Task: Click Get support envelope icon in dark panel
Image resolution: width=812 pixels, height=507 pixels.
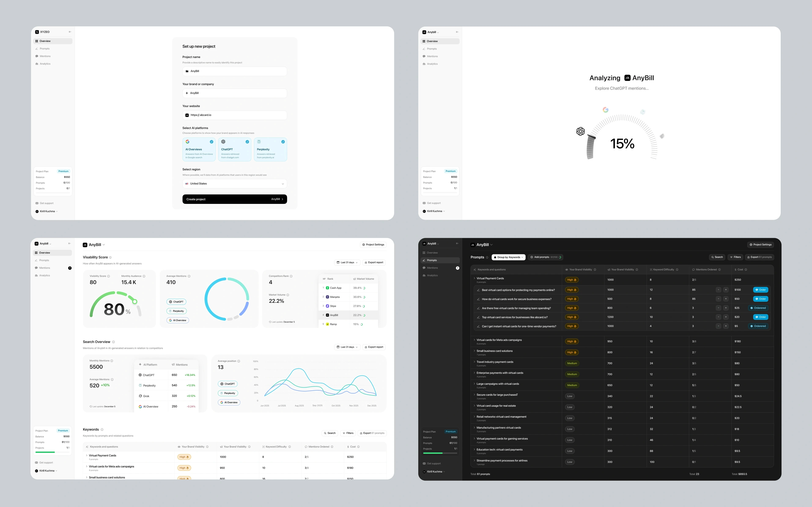Action: (x=424, y=463)
